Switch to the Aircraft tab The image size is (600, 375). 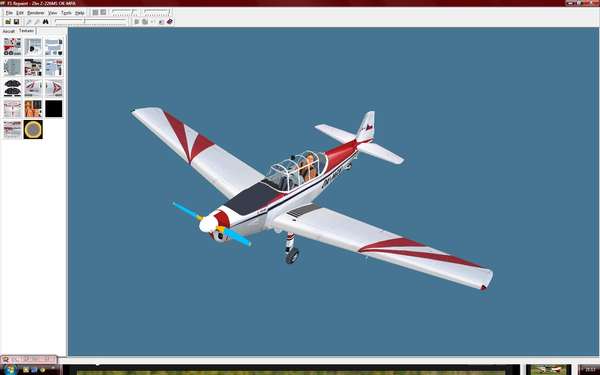(8, 31)
